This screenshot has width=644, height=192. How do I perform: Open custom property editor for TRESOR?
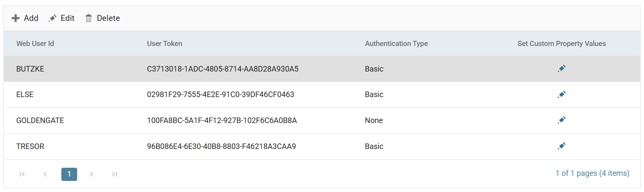[x=562, y=146]
